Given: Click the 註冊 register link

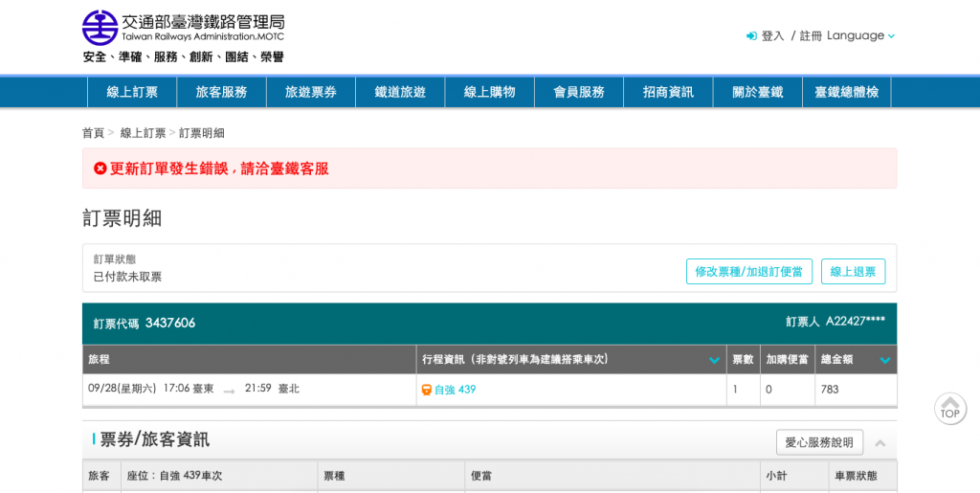Looking at the screenshot, I should (x=811, y=36).
